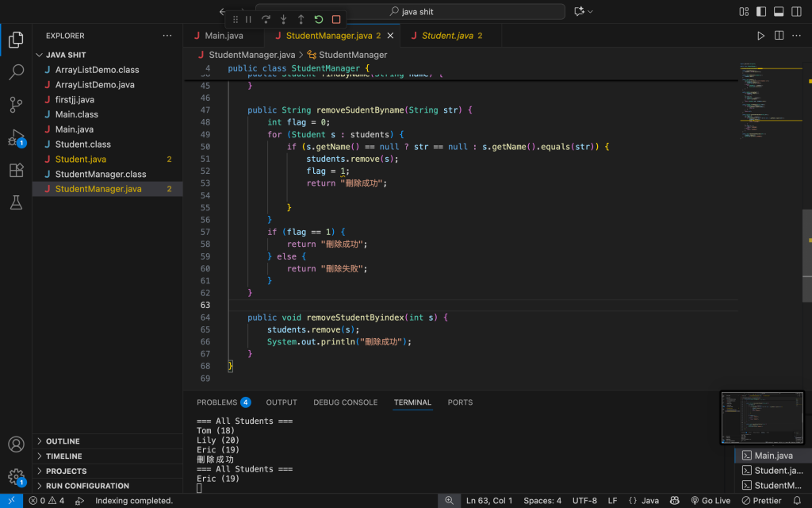Open the Extensions view
812x508 pixels.
[16, 170]
